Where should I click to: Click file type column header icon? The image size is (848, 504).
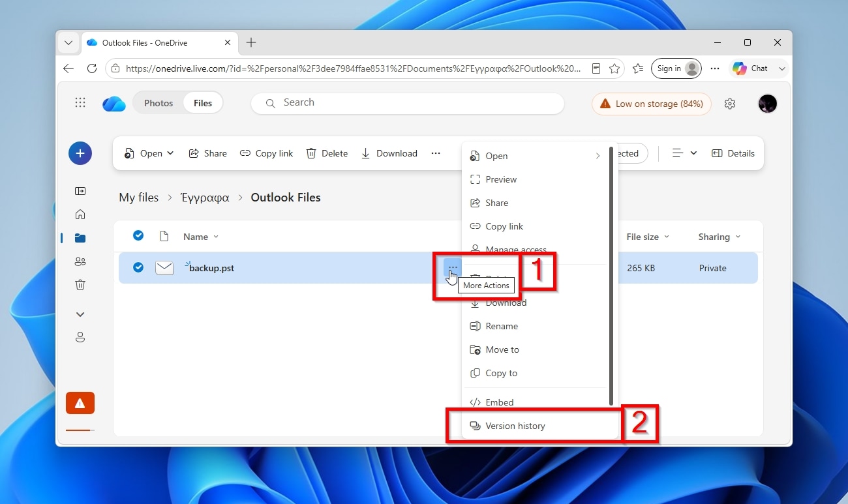click(164, 236)
